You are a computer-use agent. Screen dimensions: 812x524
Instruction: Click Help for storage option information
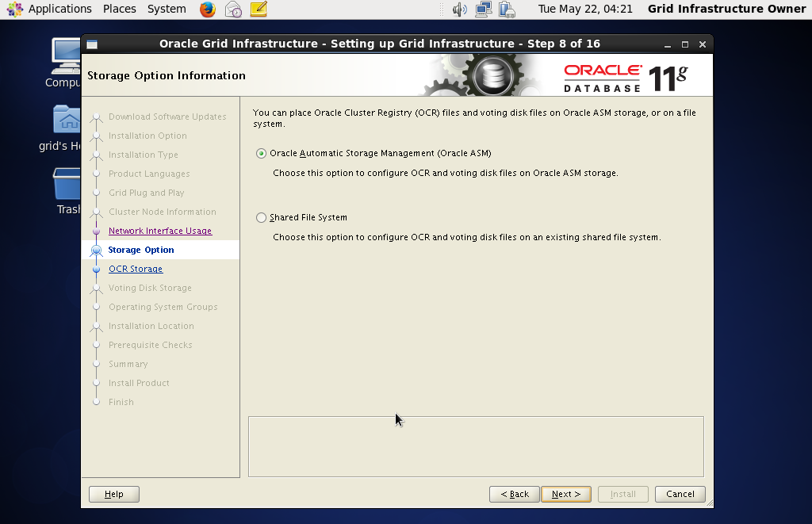click(113, 494)
